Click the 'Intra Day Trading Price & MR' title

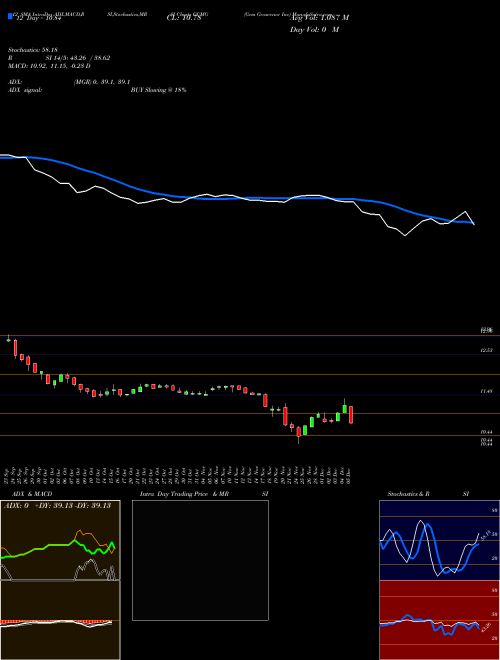pyautogui.click(x=185, y=494)
